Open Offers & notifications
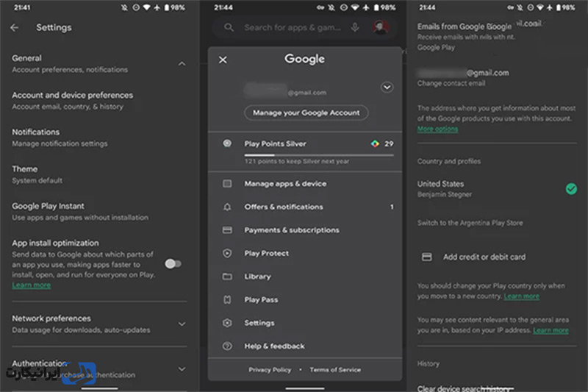The width and height of the screenshot is (588, 392). 305,207
